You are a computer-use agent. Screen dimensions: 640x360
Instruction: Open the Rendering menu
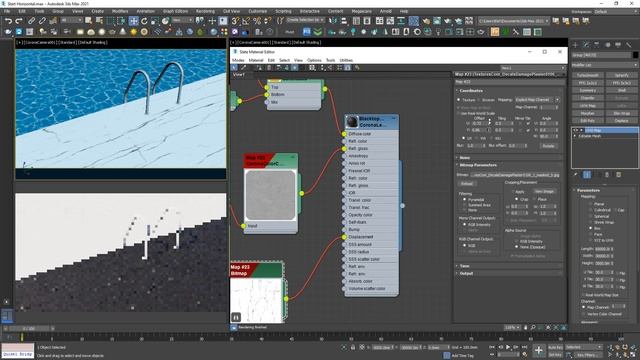click(205, 11)
